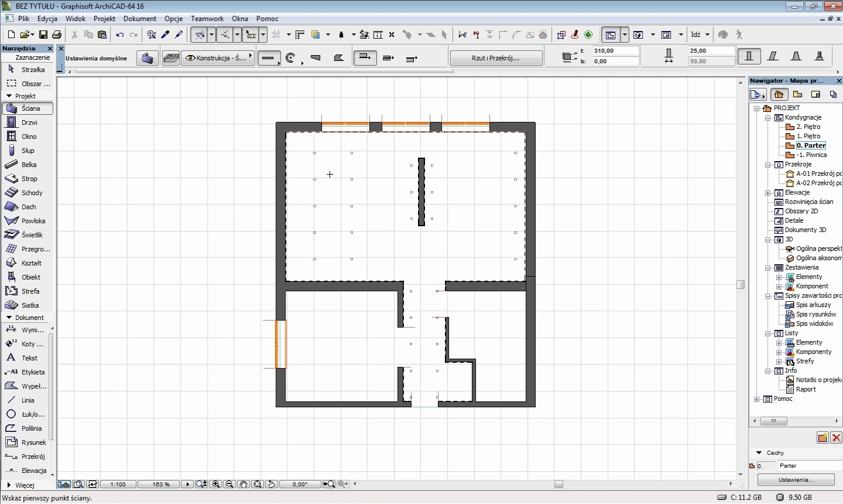Click the Print icon in toolbar

(57, 35)
